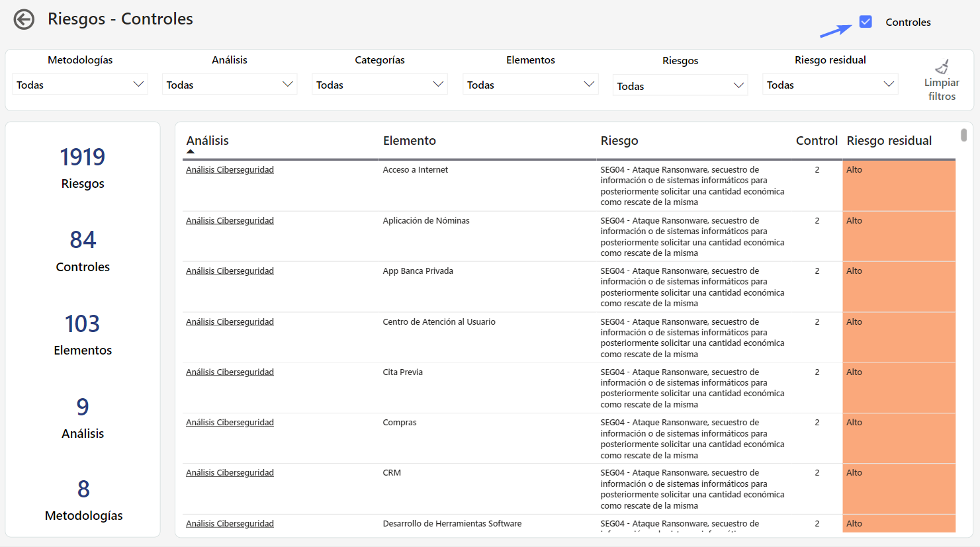
Task: Sort table by Riesgo residual column header
Action: [x=889, y=141]
